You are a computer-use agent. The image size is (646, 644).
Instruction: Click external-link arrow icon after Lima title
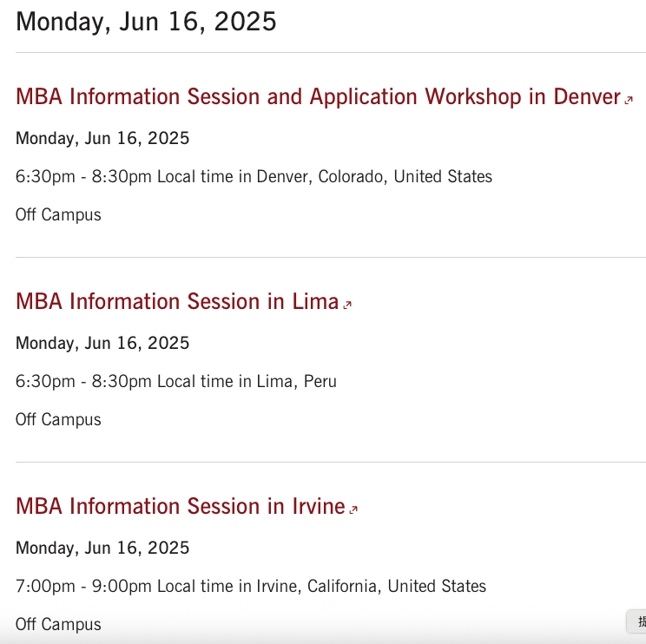[x=347, y=305]
